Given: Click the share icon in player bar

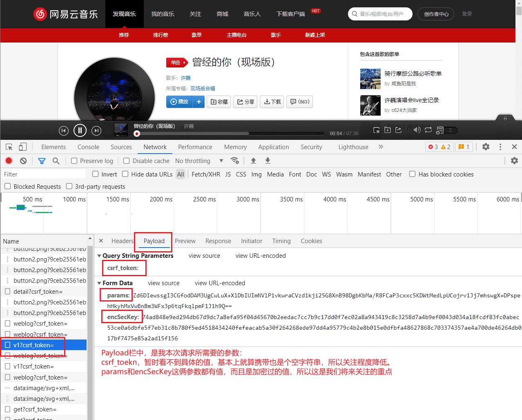Looking at the screenshot, I should click(399, 130).
